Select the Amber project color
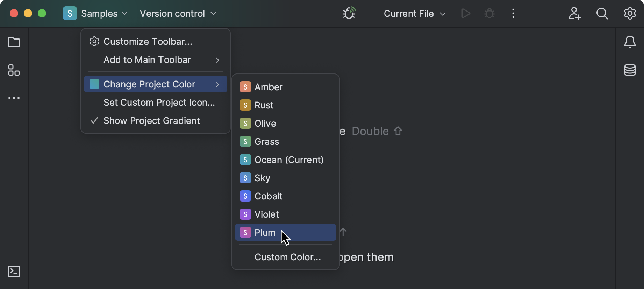 (x=268, y=87)
